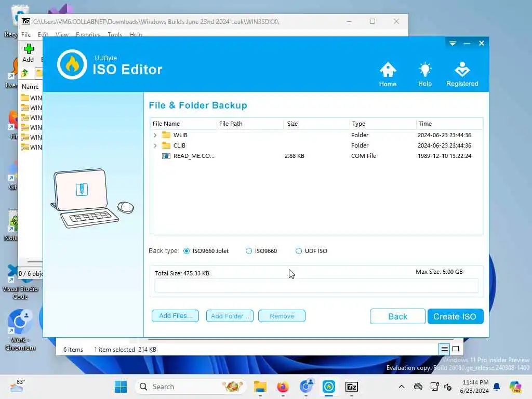Click Create ISO button

coord(455,316)
